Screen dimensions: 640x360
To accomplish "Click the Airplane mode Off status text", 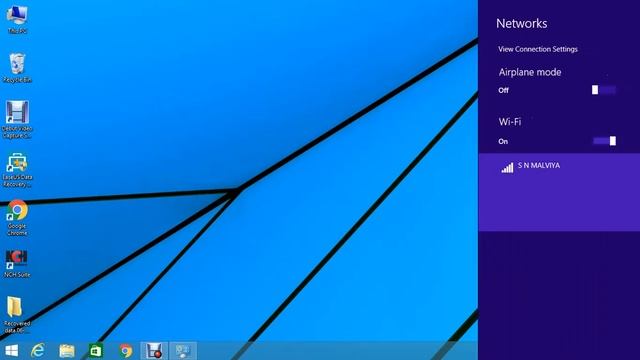I will coord(503,90).
